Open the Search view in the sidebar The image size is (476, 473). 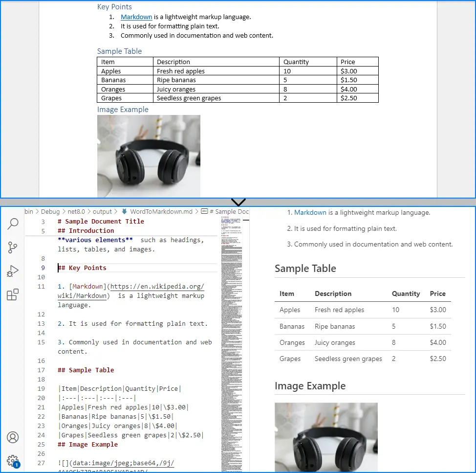click(13, 224)
